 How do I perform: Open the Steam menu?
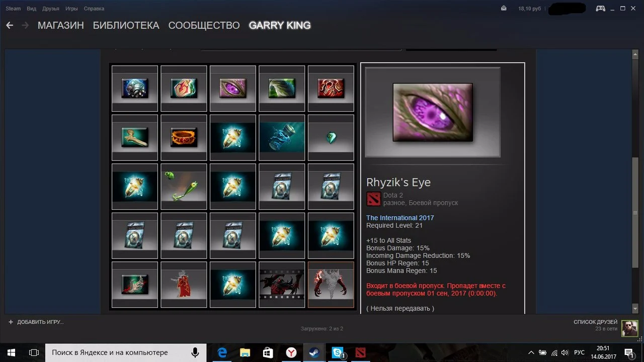click(13, 9)
